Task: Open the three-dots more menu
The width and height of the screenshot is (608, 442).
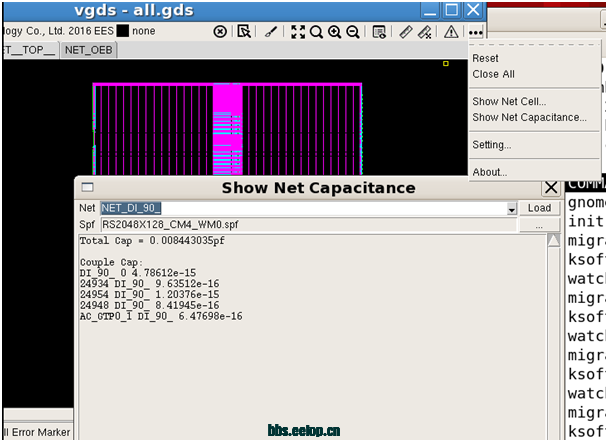Action: pos(476,33)
